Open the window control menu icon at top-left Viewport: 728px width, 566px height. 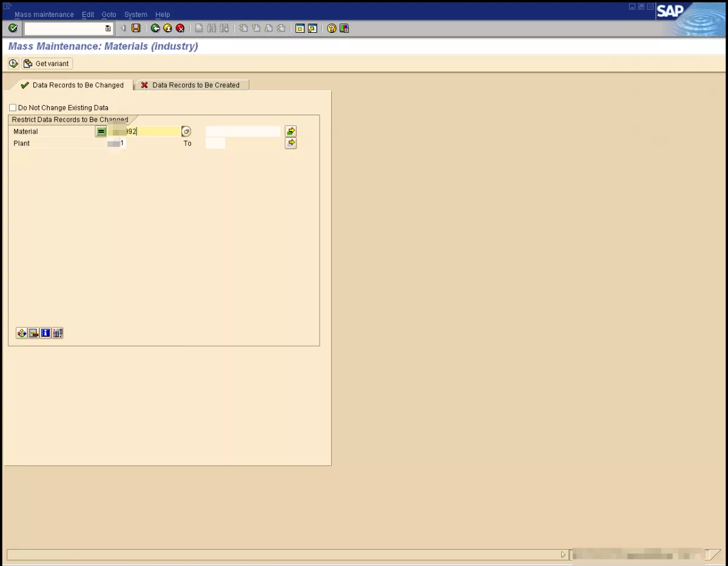(7, 6)
